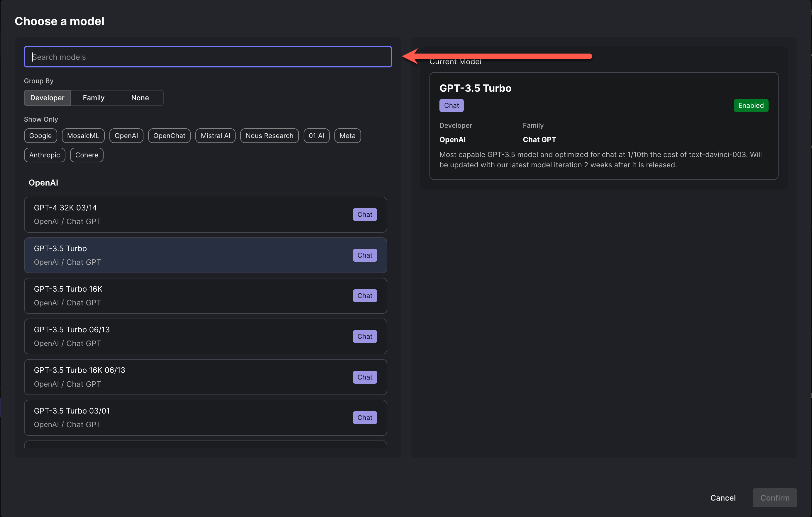Filter to show only Google models

40,136
